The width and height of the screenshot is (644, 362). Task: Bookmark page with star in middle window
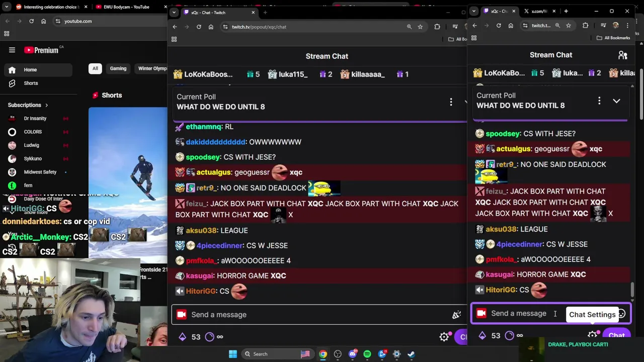pyautogui.click(x=420, y=27)
